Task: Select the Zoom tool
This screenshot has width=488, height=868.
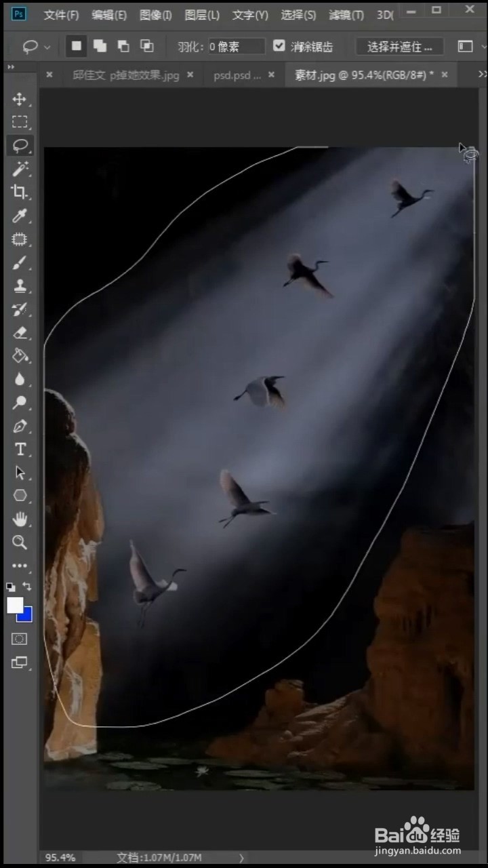Action: point(20,542)
